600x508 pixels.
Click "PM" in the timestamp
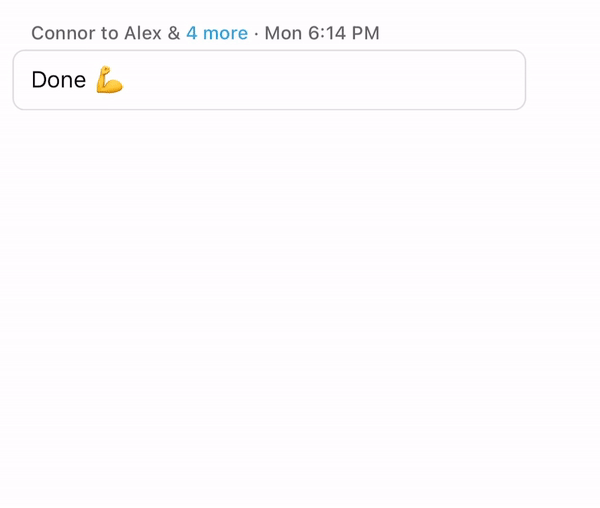click(366, 33)
